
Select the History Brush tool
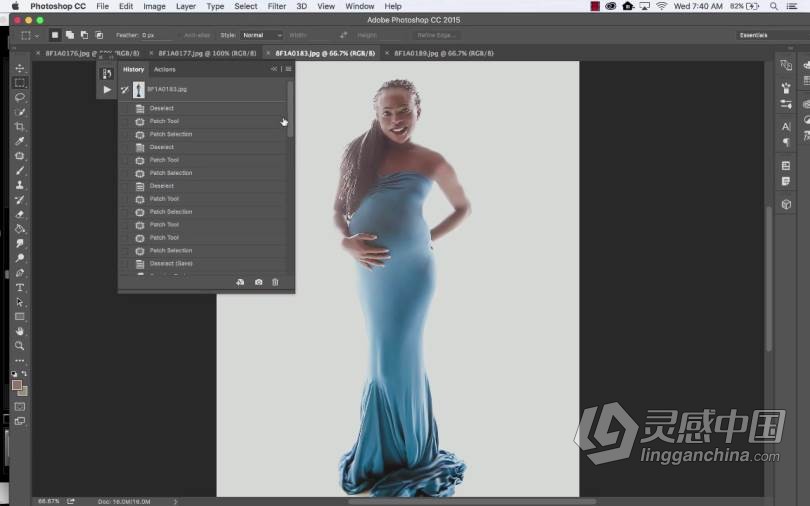tap(20, 199)
